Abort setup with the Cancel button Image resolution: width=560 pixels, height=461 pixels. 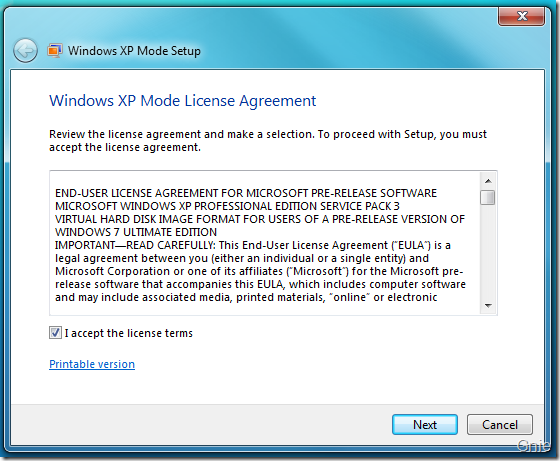point(500,425)
